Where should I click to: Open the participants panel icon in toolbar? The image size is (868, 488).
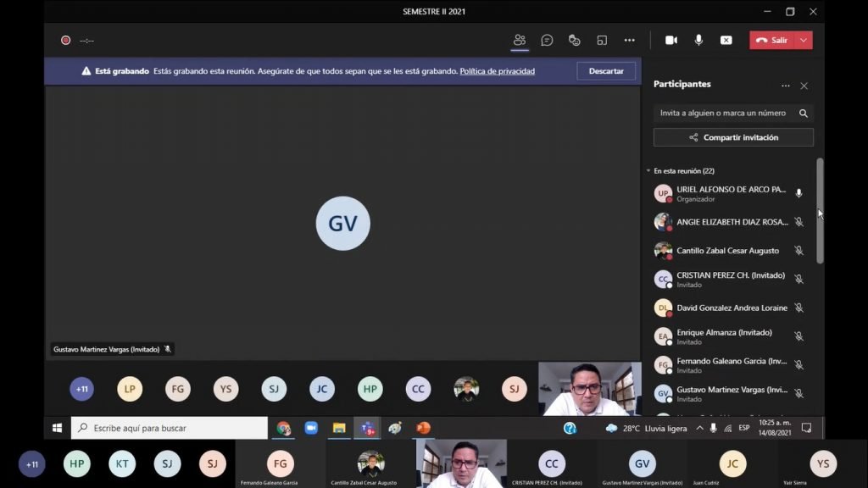(x=520, y=40)
